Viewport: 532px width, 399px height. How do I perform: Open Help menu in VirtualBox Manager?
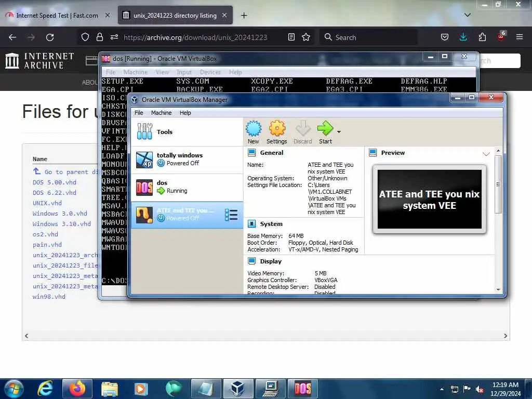tap(185, 113)
